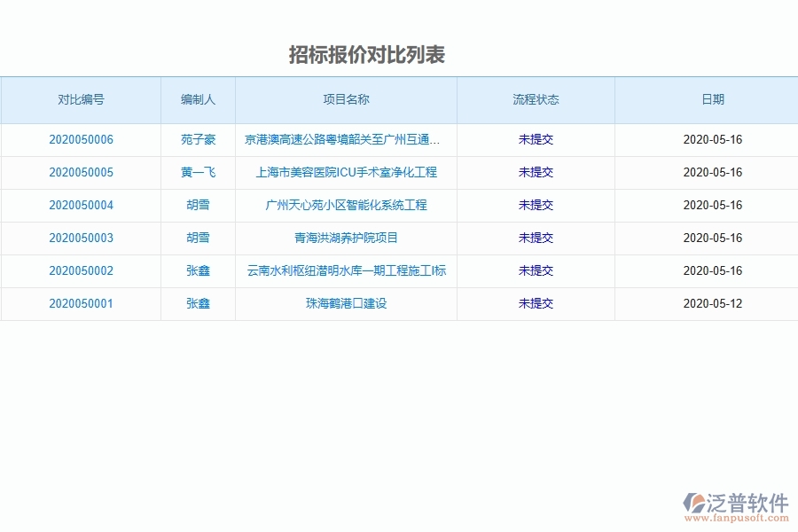798x532 pixels.
Task: Select 张鑫 in row 2020050001
Action: 196,303
